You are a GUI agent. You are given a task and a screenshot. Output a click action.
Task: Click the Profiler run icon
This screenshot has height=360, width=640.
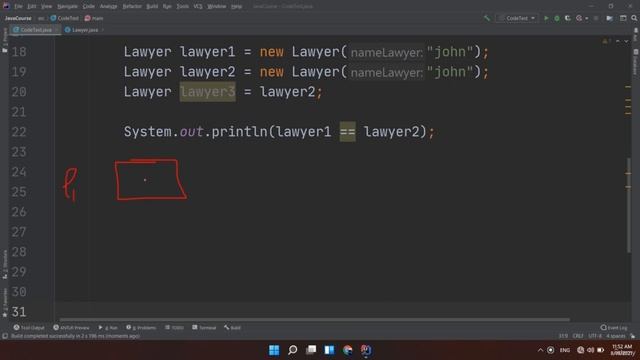click(579, 18)
